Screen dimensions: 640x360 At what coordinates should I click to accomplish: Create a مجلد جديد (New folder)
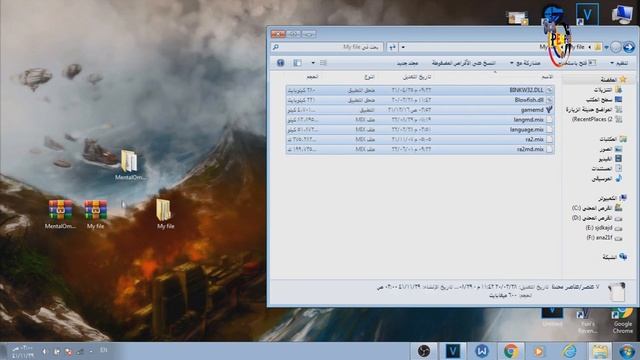tap(407, 63)
